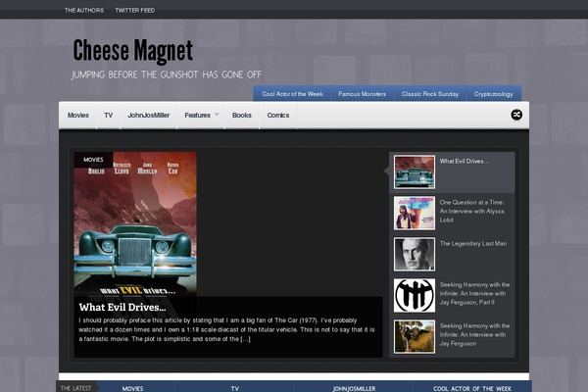Open Cool Actor of the Week tab
This screenshot has width=588, height=392.
click(x=292, y=94)
